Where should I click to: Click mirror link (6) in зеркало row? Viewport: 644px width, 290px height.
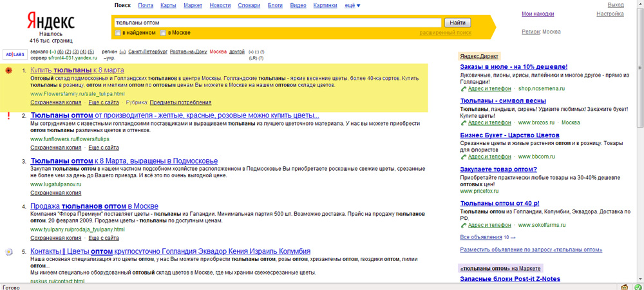tap(61, 52)
